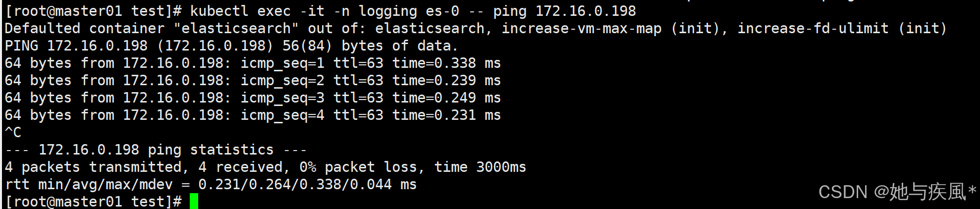Click the icmp_seq=2 reply line
The width and height of the screenshot is (980, 209).
pos(253,81)
